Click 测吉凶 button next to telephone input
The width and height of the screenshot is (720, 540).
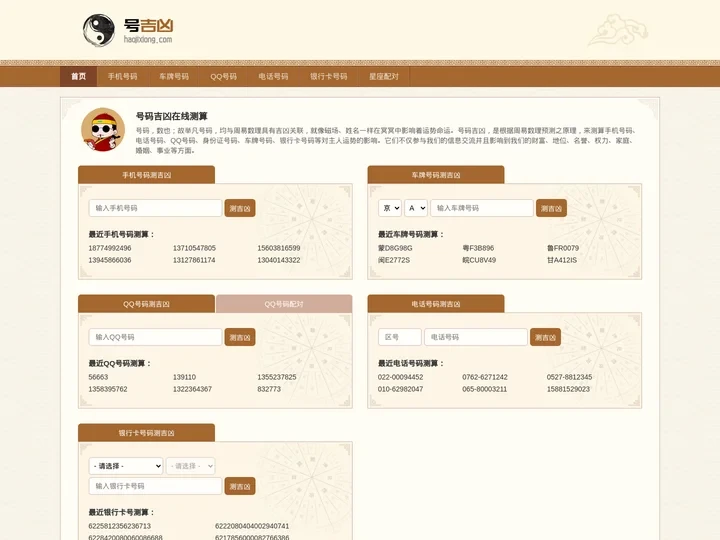tap(545, 338)
